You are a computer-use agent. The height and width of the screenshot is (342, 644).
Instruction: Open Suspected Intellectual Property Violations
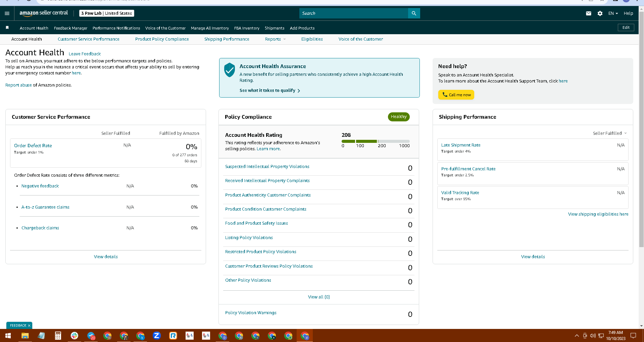[267, 167]
